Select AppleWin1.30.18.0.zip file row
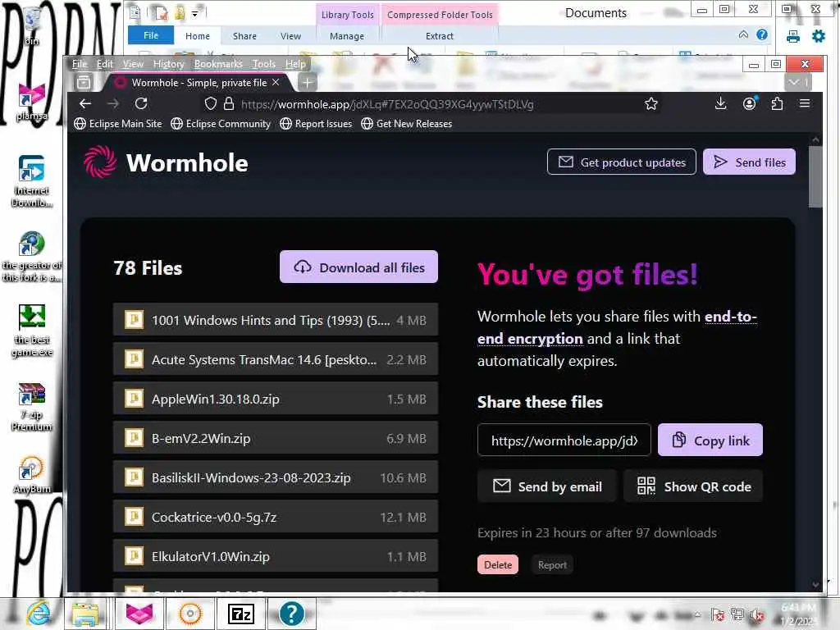This screenshot has height=630, width=840. pyautogui.click(x=276, y=399)
